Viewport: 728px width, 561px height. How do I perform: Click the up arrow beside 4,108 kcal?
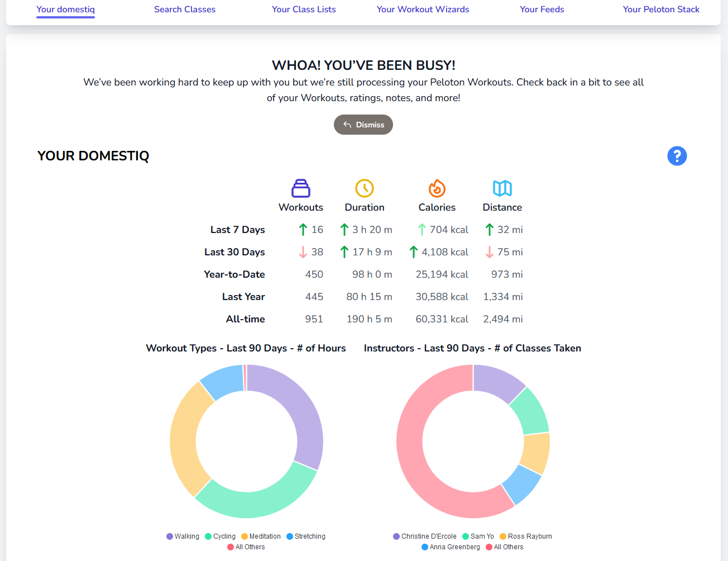pos(414,252)
